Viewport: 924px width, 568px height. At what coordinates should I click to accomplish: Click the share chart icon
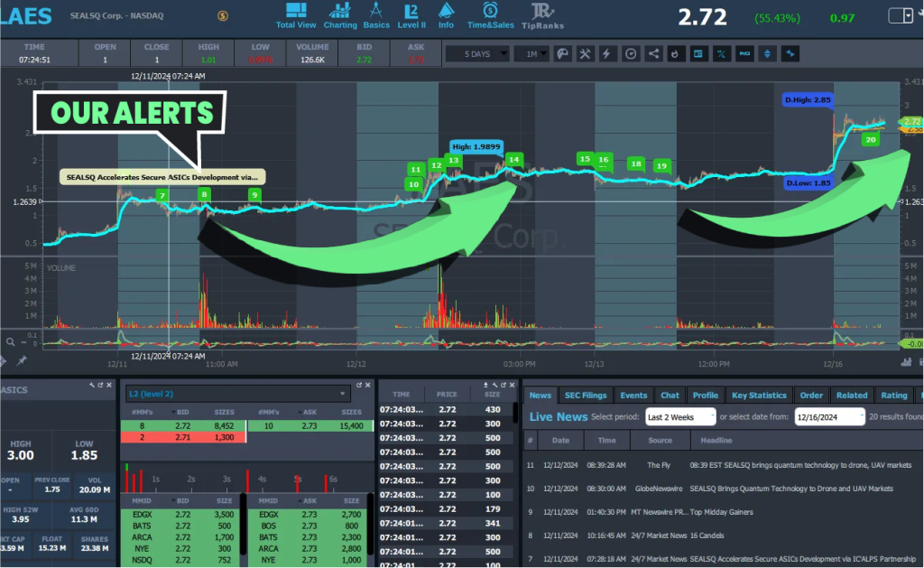coord(653,54)
